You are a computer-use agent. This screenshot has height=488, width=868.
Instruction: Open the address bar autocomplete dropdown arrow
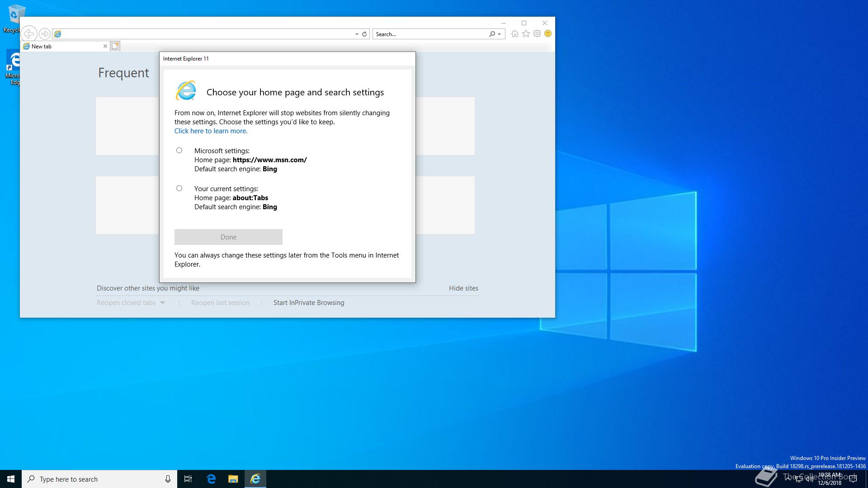click(357, 34)
